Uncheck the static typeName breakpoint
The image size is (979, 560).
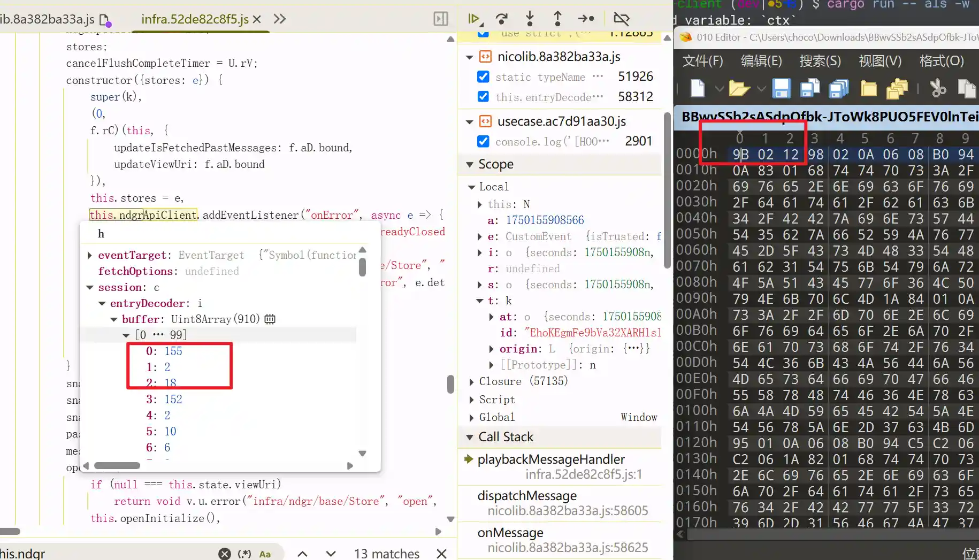click(x=483, y=76)
